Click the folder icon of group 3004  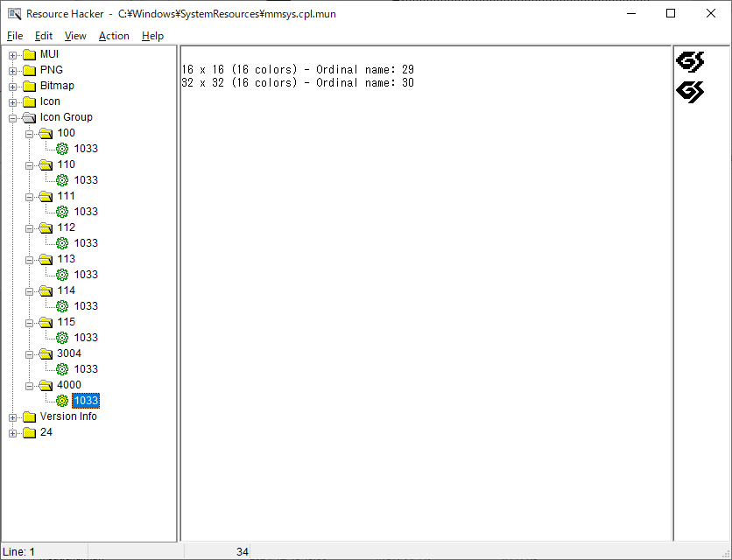46,353
